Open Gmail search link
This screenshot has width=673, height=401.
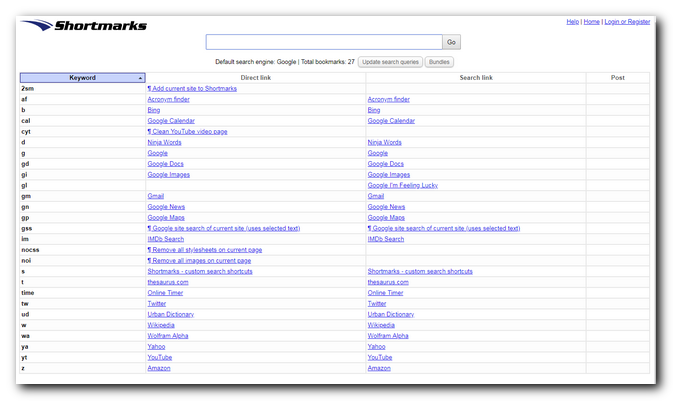click(376, 196)
